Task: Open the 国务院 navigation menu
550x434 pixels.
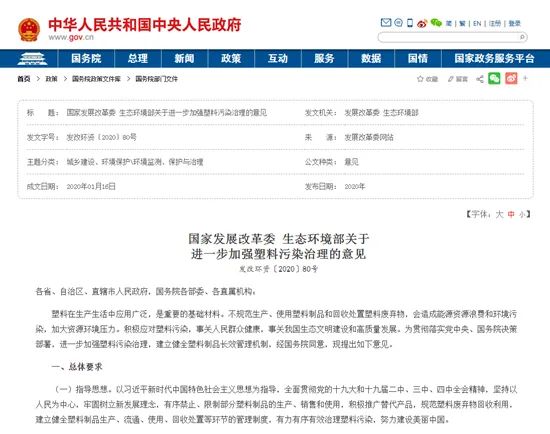Action: (x=86, y=59)
